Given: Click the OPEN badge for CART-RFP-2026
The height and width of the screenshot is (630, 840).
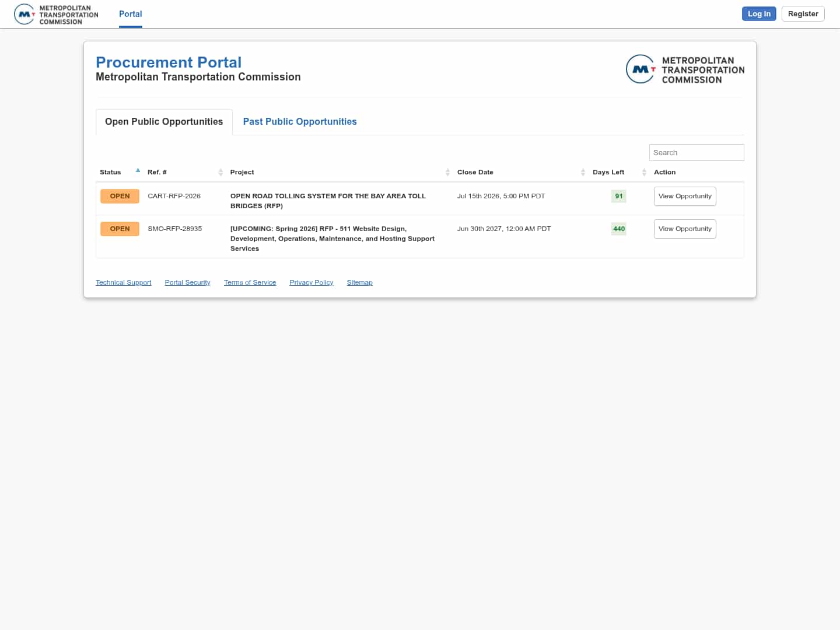Looking at the screenshot, I should click(120, 196).
